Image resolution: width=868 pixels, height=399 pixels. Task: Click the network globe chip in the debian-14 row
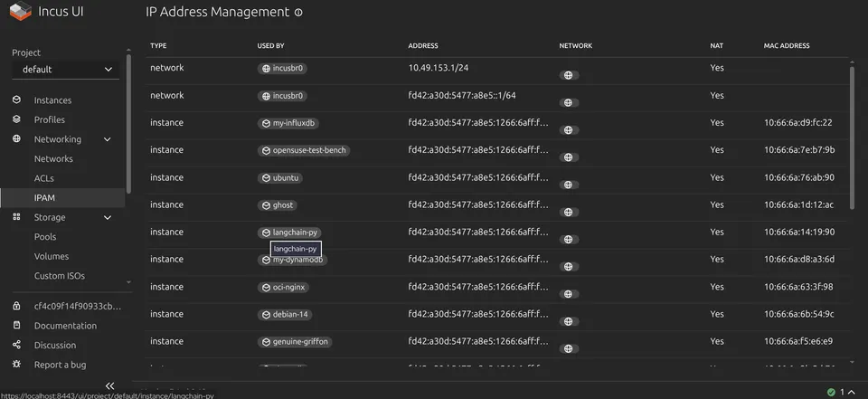click(569, 321)
